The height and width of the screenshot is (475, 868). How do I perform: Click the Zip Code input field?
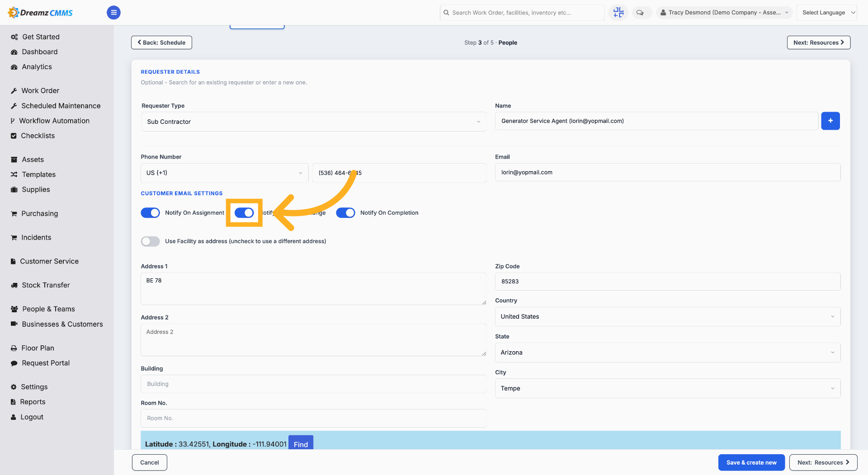[667, 282]
